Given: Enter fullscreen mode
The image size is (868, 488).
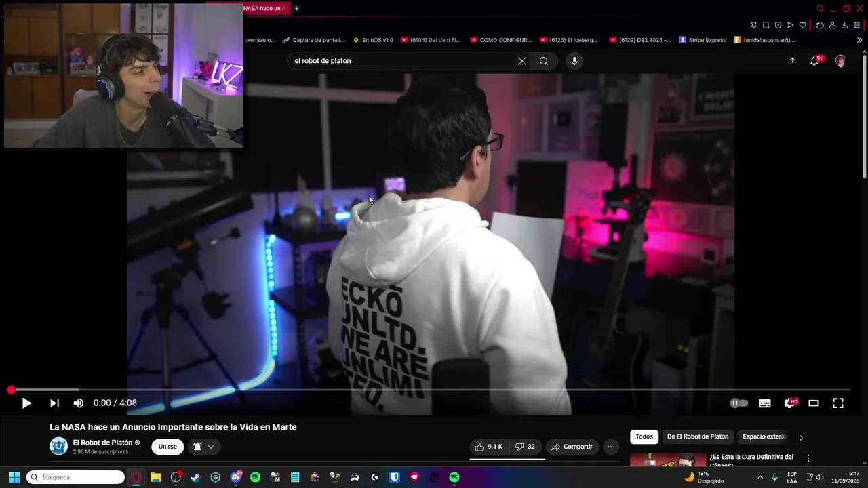Looking at the screenshot, I should click(x=838, y=403).
